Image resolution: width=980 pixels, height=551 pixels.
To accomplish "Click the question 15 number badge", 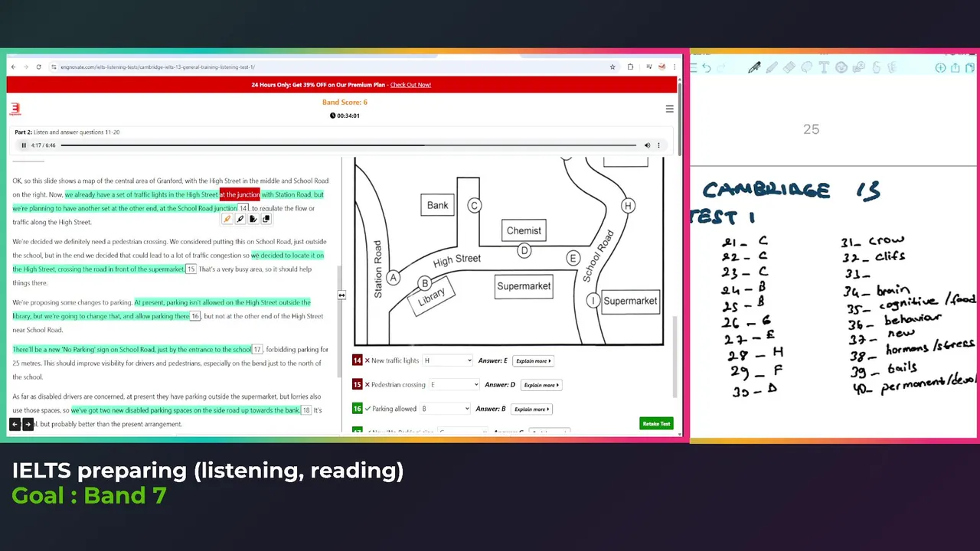I will pos(357,385).
